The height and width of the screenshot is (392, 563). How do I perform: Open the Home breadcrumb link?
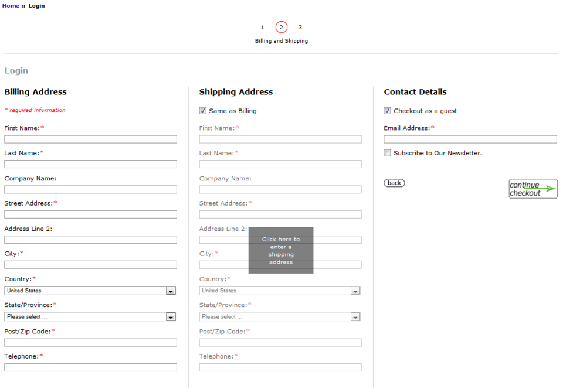[x=9, y=5]
